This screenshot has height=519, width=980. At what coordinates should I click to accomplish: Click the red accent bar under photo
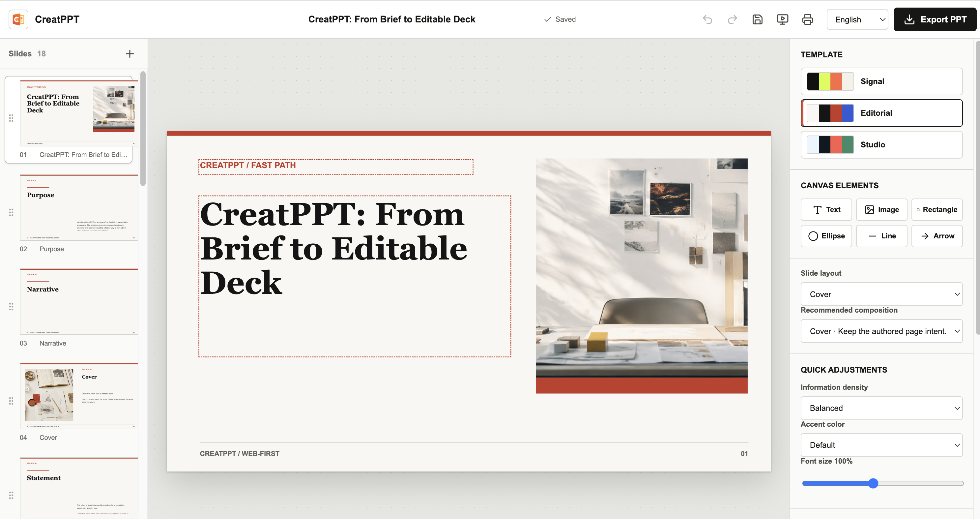pos(641,385)
